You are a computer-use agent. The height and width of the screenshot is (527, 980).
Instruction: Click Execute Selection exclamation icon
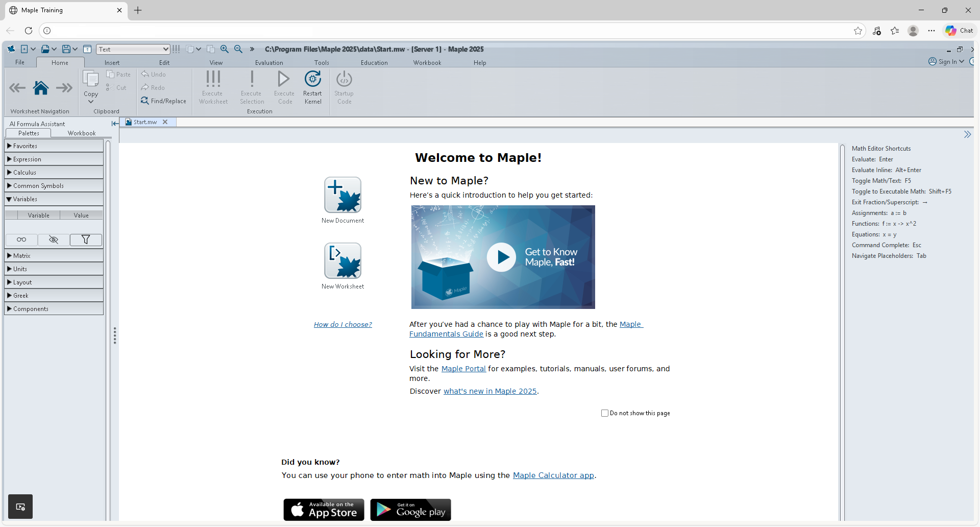click(252, 79)
